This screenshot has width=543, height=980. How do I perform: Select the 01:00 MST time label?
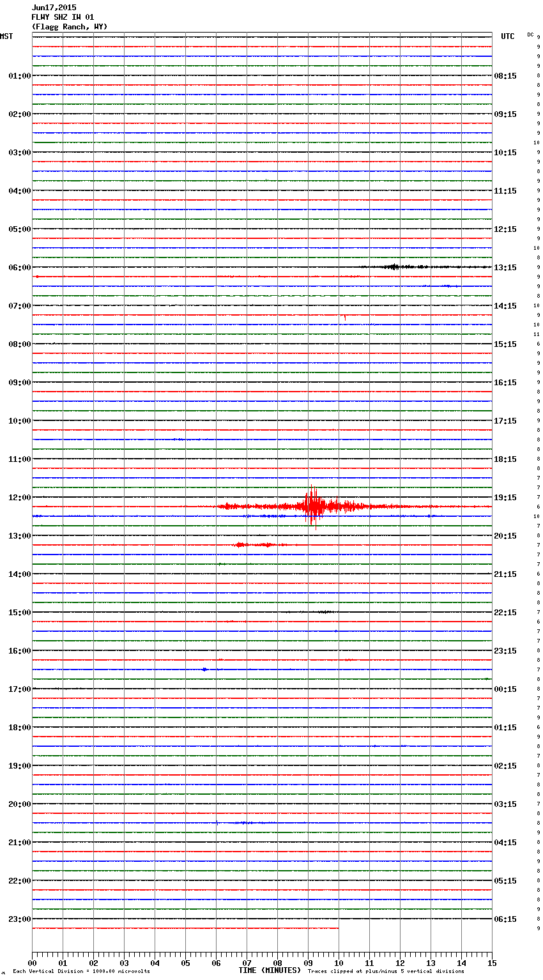pyautogui.click(x=20, y=76)
